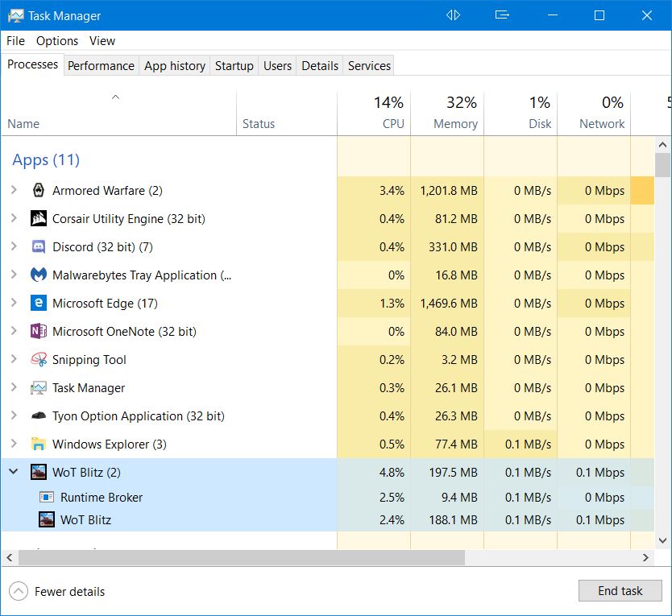
Task: Expand the Windows Explorer group
Action: tap(14, 444)
